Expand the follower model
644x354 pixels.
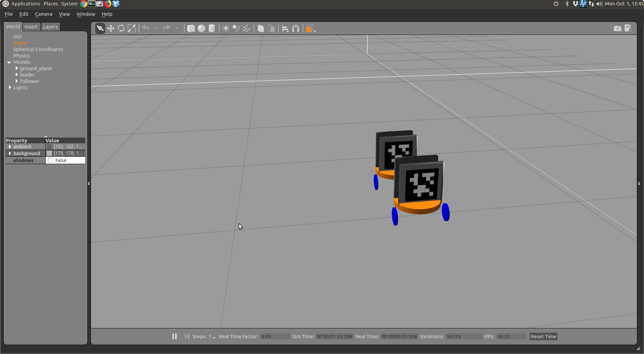[x=16, y=81]
